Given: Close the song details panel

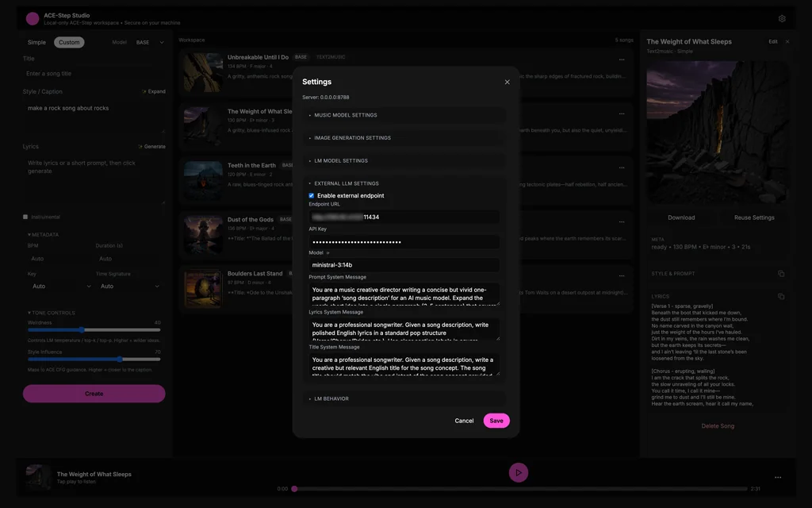Looking at the screenshot, I should coord(787,41).
